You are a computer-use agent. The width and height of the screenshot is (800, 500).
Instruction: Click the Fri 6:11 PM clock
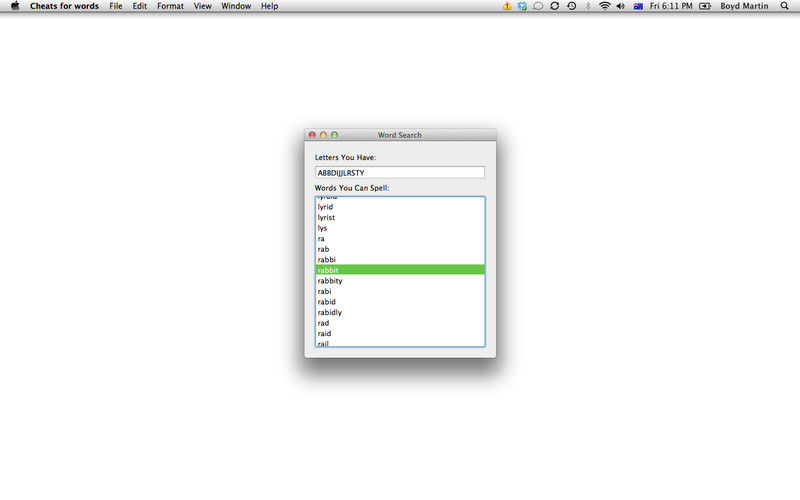[x=671, y=6]
